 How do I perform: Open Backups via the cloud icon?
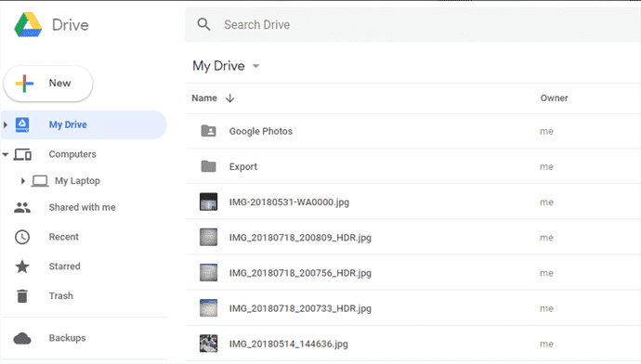(x=22, y=338)
